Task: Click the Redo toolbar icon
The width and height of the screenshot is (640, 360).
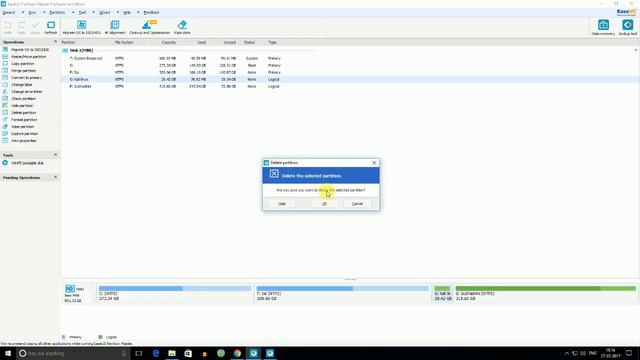Action: (21, 27)
